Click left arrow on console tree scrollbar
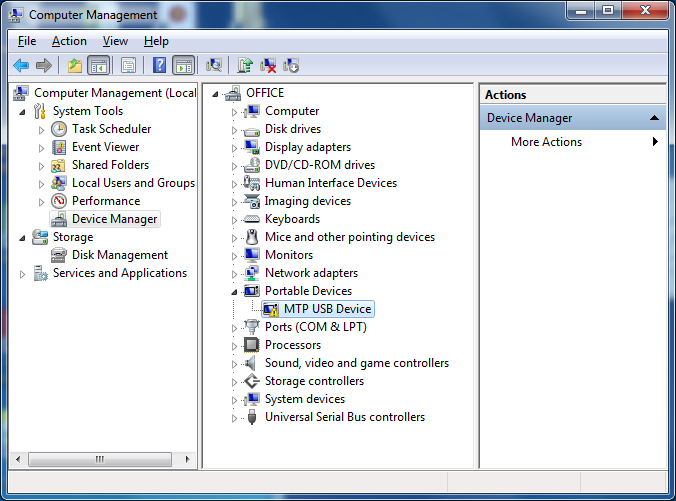 pyautogui.click(x=18, y=459)
